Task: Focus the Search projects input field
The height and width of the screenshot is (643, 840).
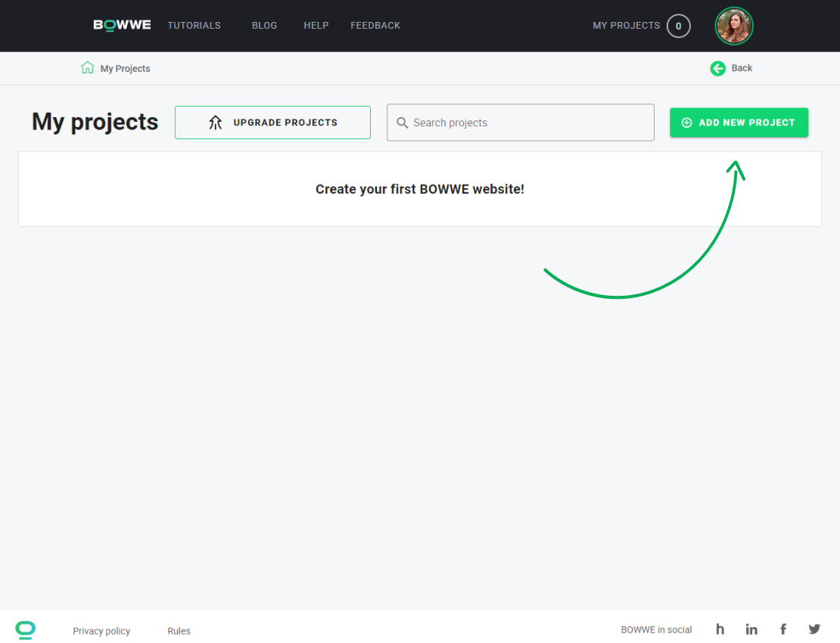Action: (520, 123)
